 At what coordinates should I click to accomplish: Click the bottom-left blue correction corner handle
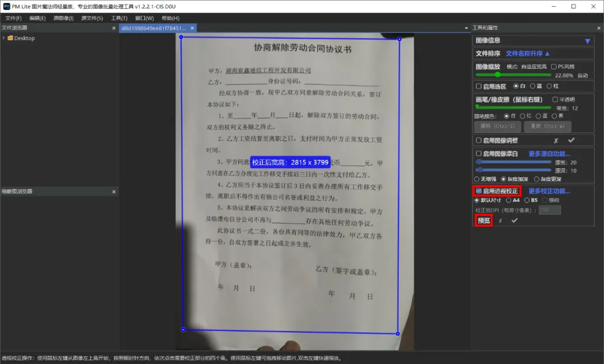click(183, 330)
